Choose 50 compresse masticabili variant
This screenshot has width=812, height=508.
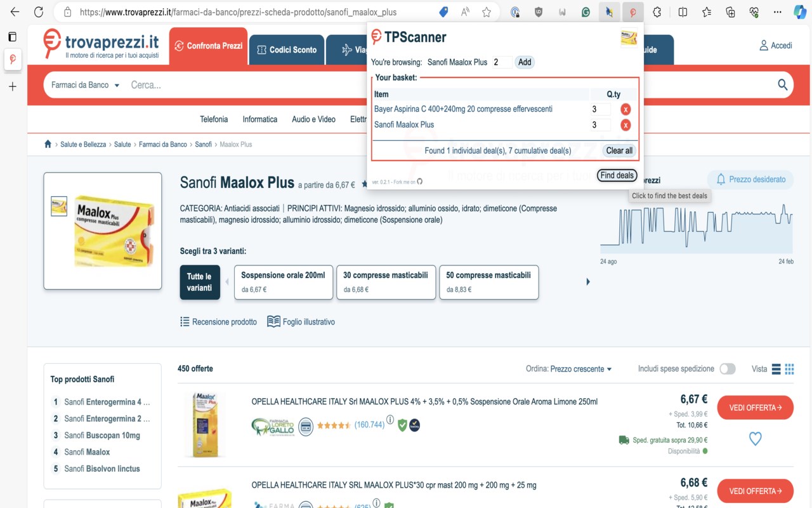(488, 282)
